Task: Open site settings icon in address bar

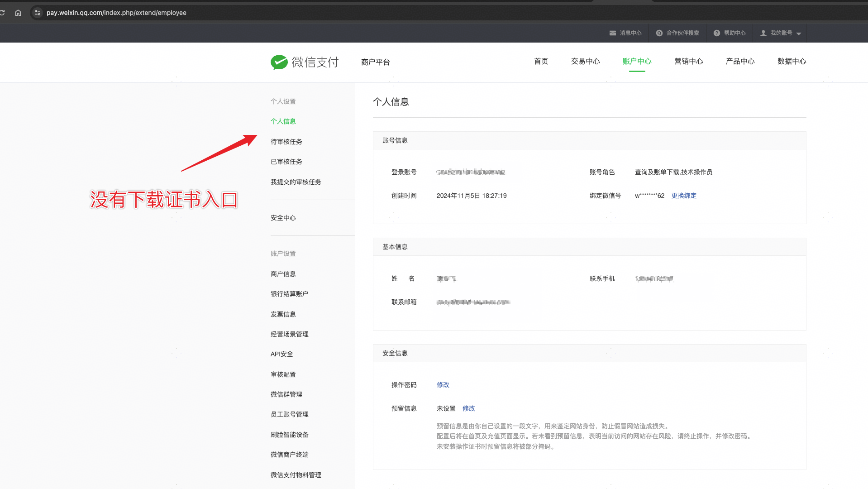Action: pos(38,13)
